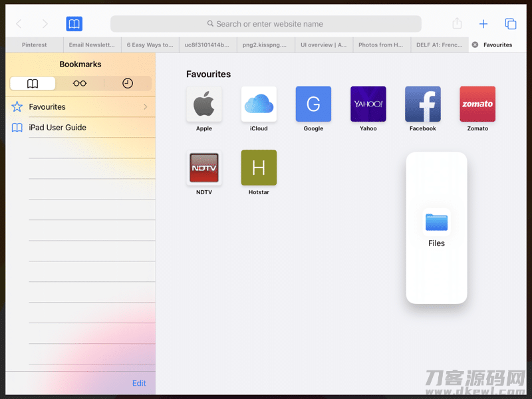Toggle the Bookmarks sidebar book icon
Screen dimensions: 532x399
pyautogui.click(x=74, y=24)
